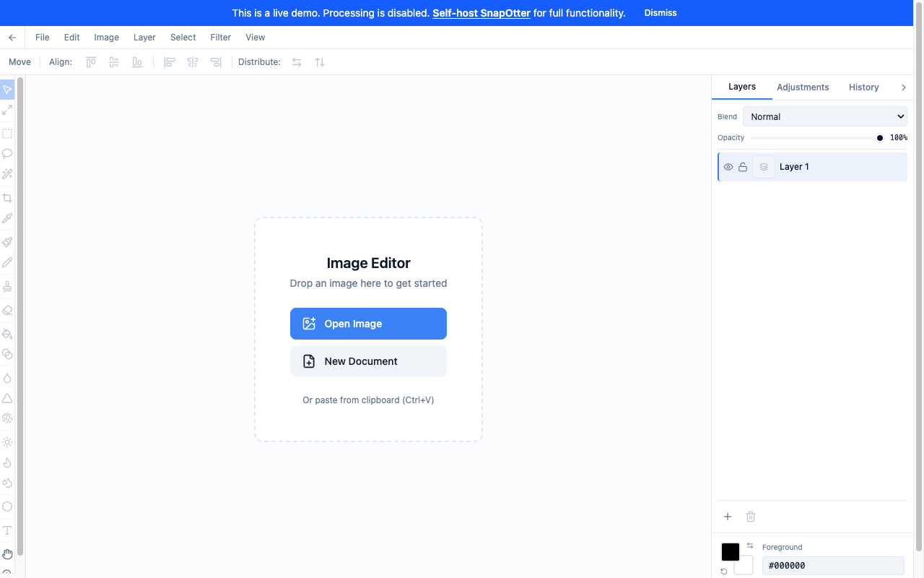This screenshot has width=924, height=578.
Task: Click the foreground hex color field
Action: (833, 566)
